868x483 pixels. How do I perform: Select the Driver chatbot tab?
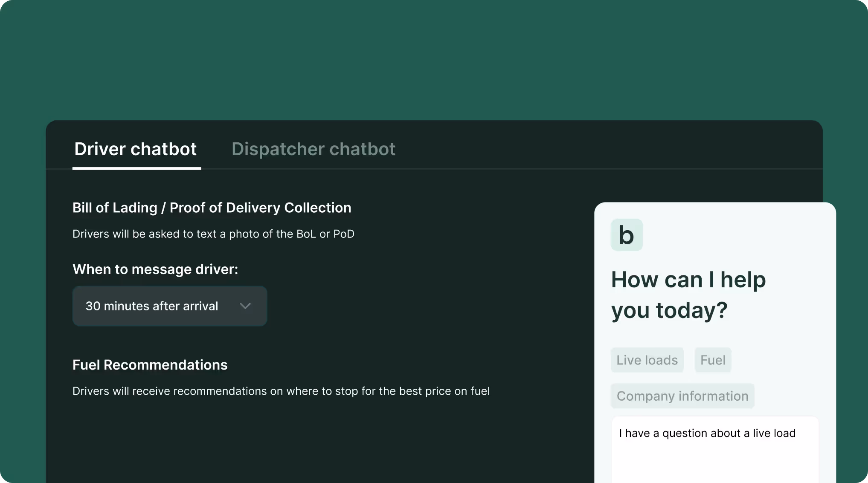coord(135,149)
